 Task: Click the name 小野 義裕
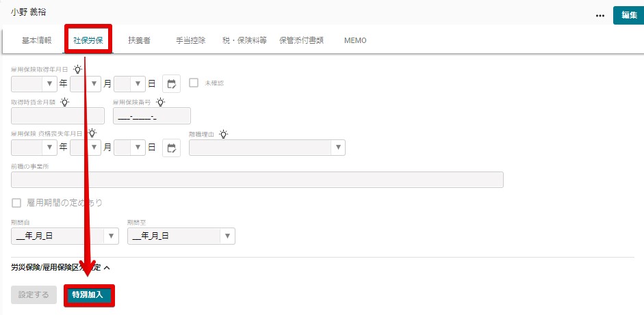coord(28,13)
